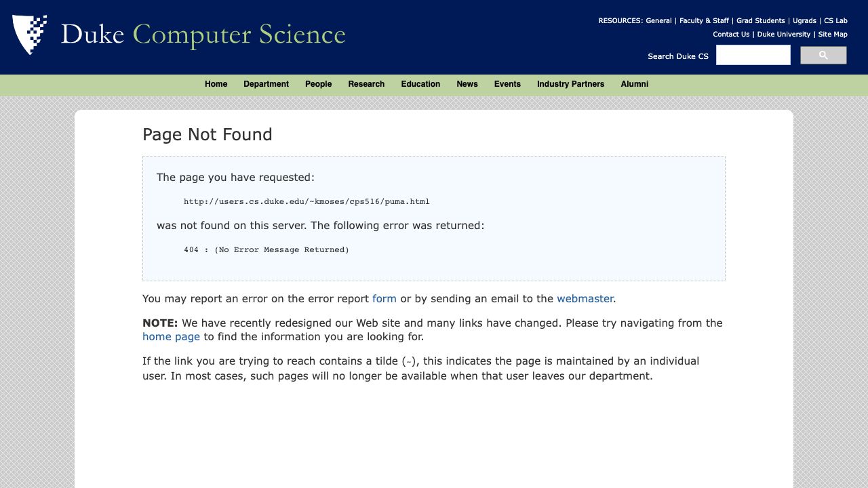
Task: Follow the home page link
Action: (171, 337)
